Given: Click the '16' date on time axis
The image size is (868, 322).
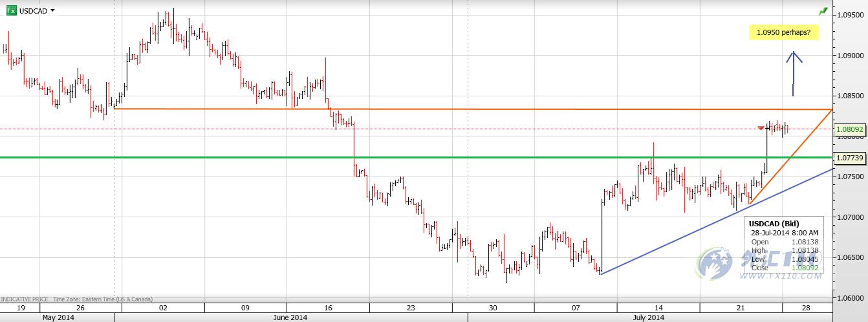Looking at the screenshot, I should [x=327, y=308].
